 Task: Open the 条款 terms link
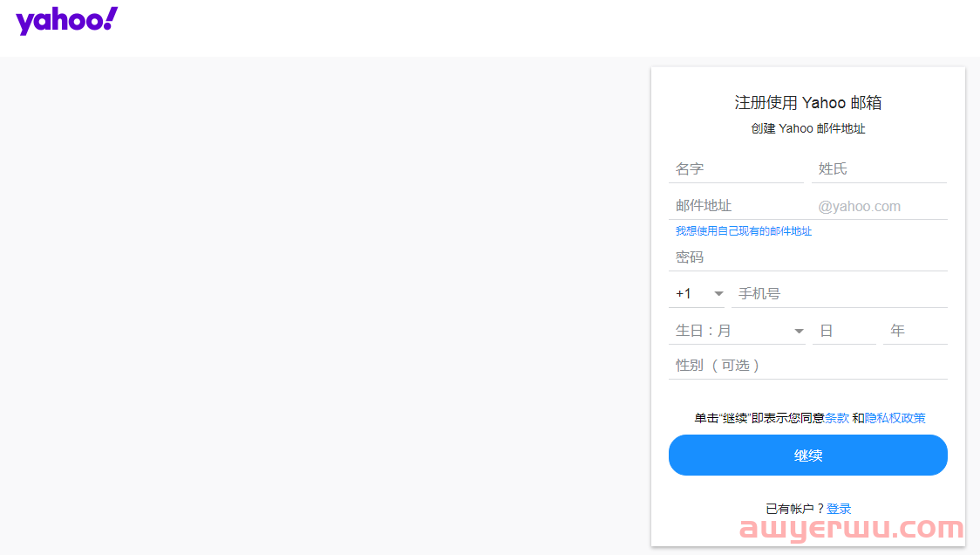click(x=837, y=418)
